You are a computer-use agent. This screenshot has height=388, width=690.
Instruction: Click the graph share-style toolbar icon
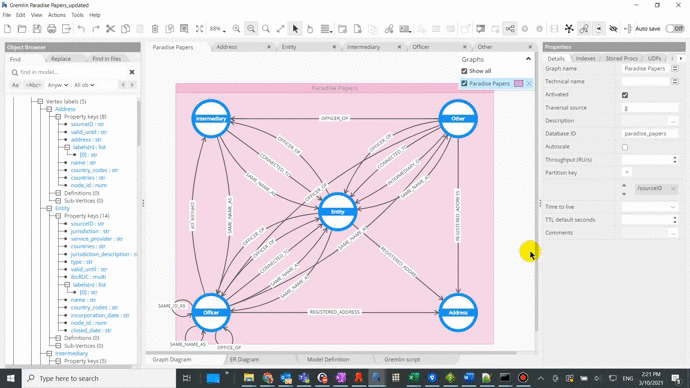coord(510,29)
